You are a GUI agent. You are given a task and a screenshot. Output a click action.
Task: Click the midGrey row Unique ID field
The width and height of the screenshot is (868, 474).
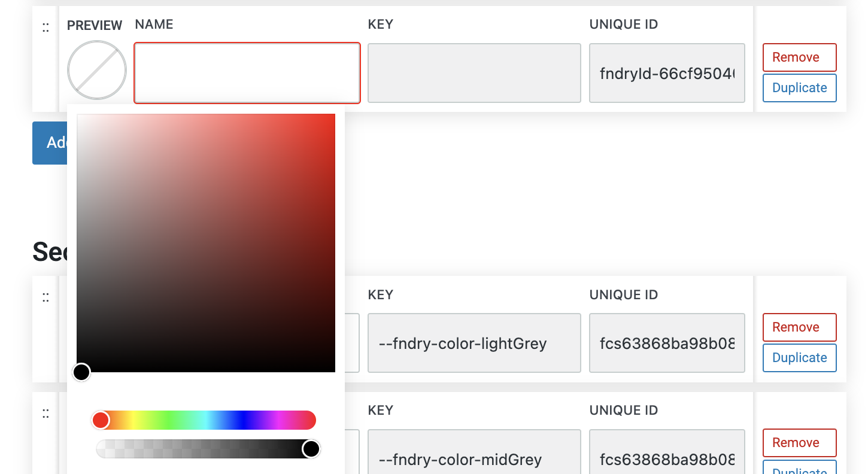667,459
